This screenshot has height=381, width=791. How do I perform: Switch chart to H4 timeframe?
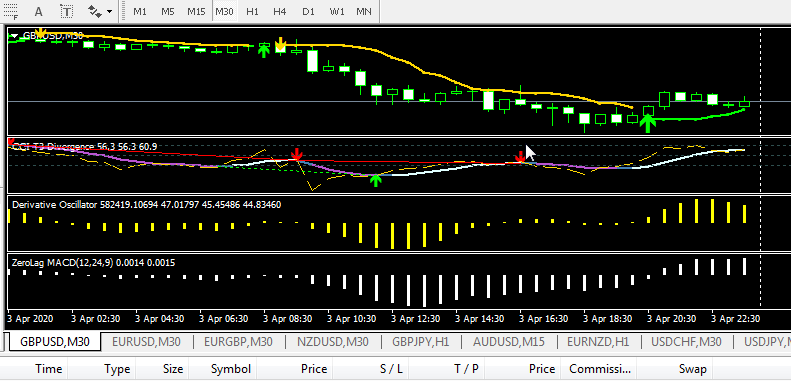(279, 11)
